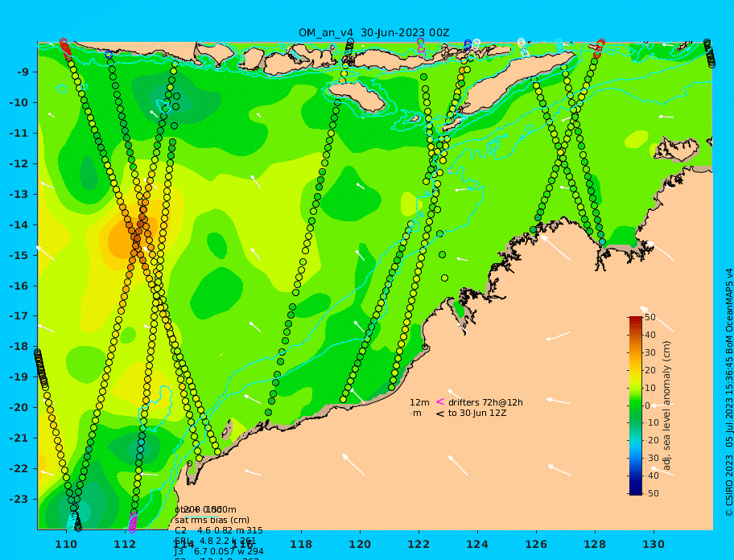Select the 'to 30 Jun 12Z' legend text
The height and width of the screenshot is (560, 734).
point(477,413)
